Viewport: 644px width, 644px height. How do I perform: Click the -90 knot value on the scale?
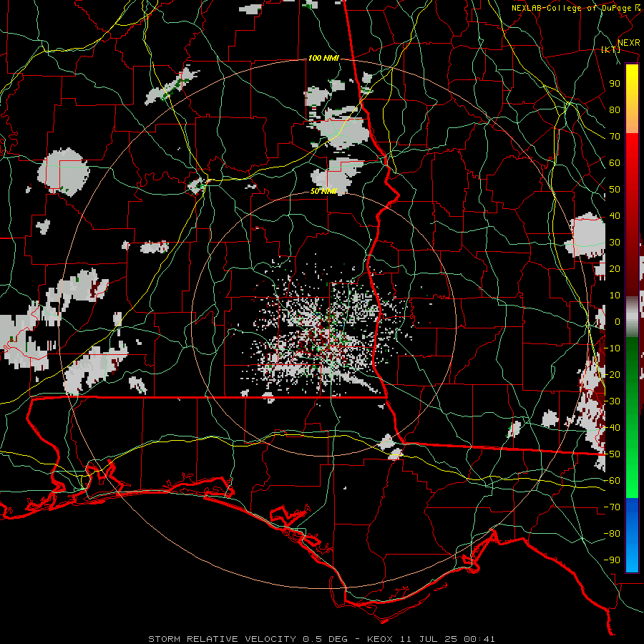click(x=612, y=560)
